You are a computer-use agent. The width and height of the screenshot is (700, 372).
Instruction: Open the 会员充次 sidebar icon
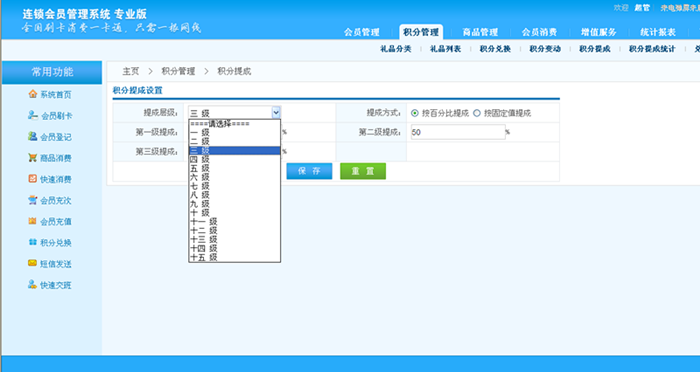(33, 200)
